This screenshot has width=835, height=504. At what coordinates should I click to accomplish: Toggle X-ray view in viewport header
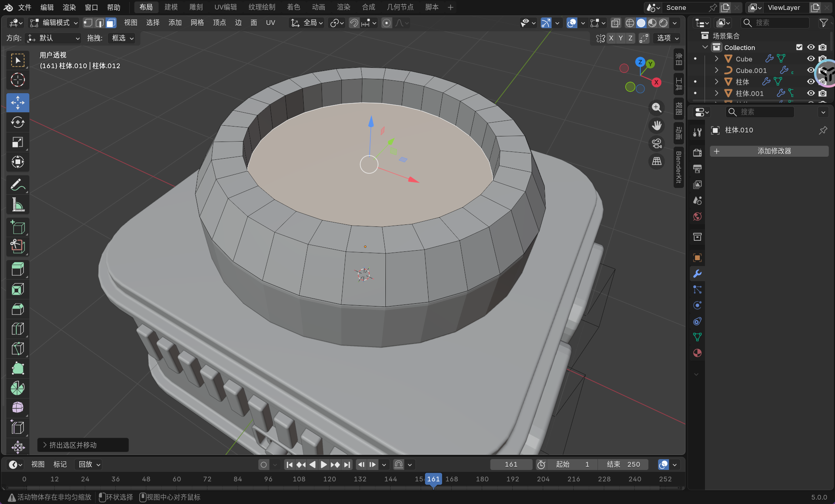point(615,23)
